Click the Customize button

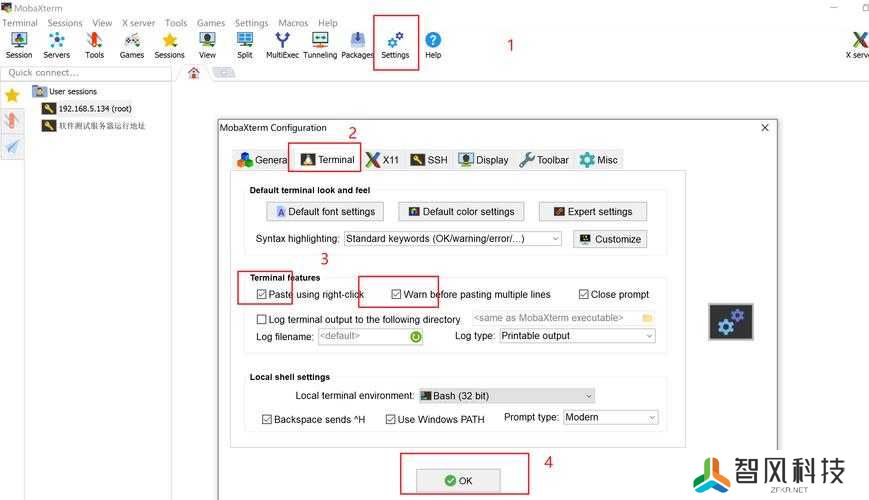click(x=610, y=239)
